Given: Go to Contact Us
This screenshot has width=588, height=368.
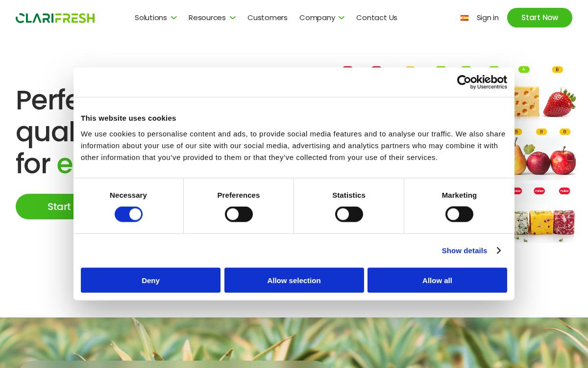Looking at the screenshot, I should (x=377, y=18).
